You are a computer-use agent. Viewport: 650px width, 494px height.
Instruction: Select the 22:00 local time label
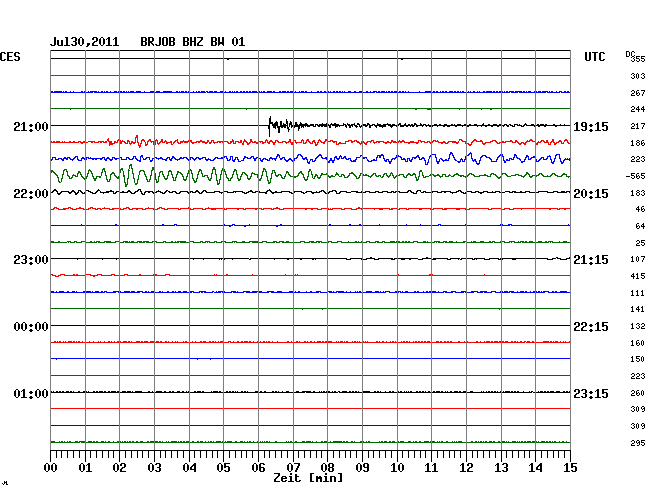click(31, 194)
